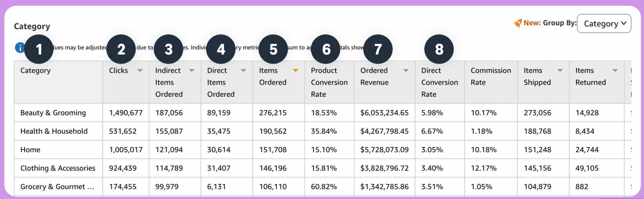The width and height of the screenshot is (644, 199).
Task: Click the 174,455 clicks value
Action: (122, 187)
